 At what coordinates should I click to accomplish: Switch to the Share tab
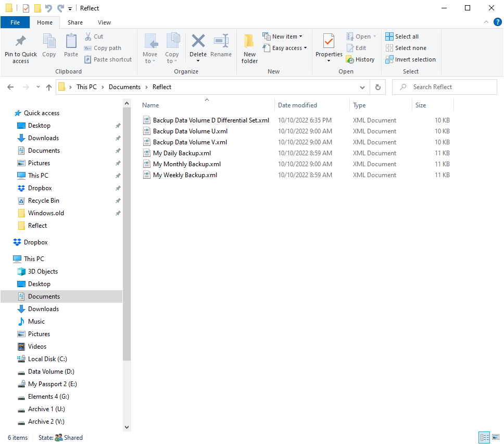tap(75, 22)
